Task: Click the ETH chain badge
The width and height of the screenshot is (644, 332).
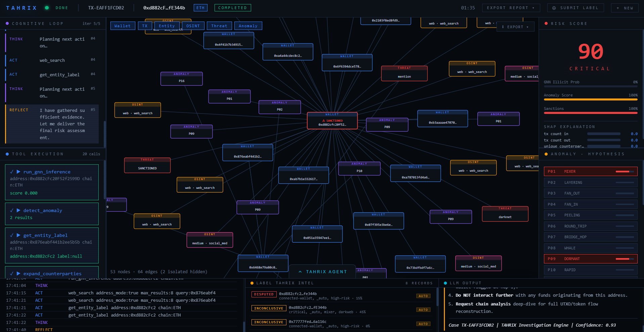Action: (200, 8)
